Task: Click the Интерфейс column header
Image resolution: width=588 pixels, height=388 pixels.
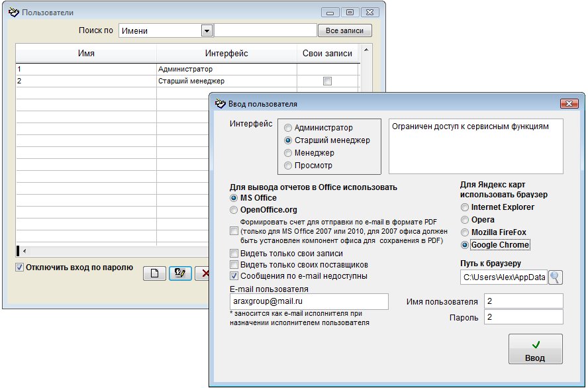Action: pyautogui.click(x=226, y=54)
